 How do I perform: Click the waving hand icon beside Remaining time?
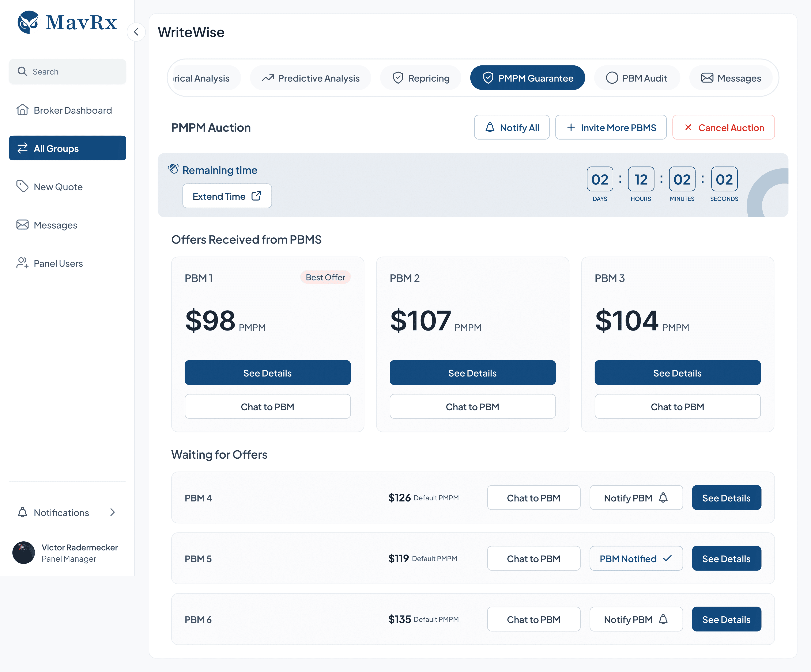[x=173, y=169]
